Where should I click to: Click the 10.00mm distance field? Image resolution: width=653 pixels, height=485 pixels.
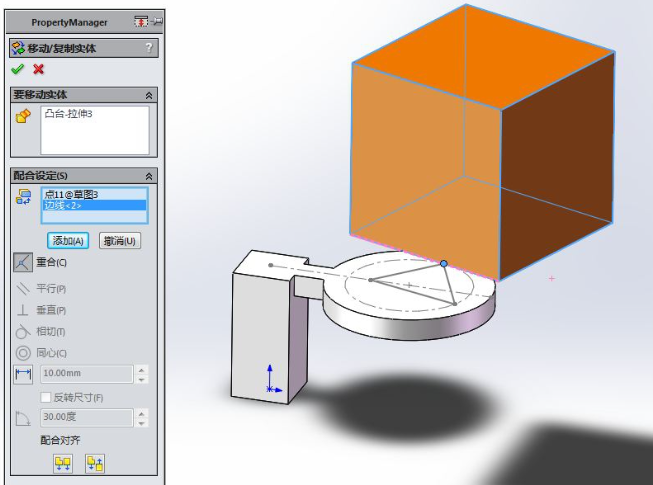point(87,373)
